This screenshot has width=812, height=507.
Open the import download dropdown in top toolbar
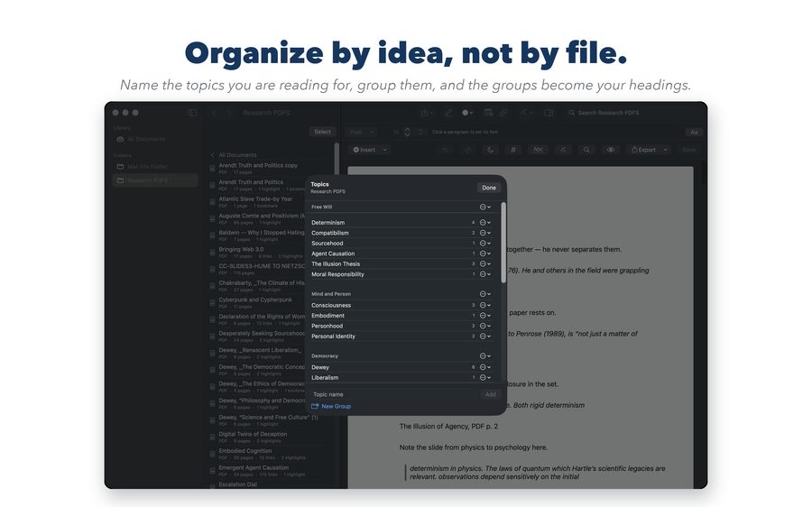(426, 113)
